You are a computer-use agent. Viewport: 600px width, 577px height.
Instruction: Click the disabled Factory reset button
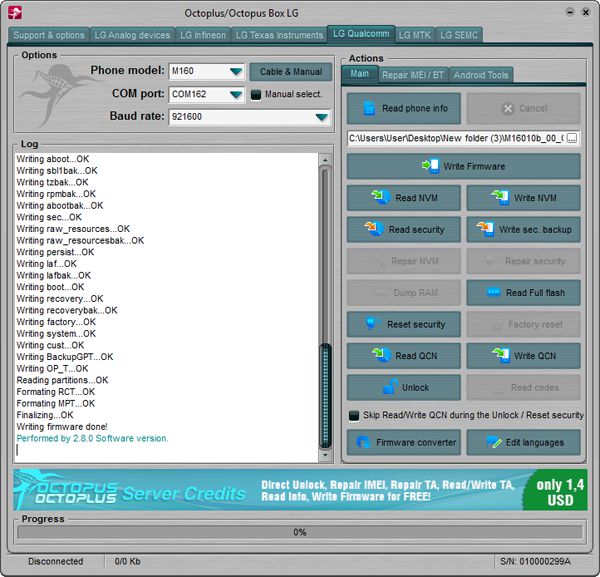click(523, 324)
